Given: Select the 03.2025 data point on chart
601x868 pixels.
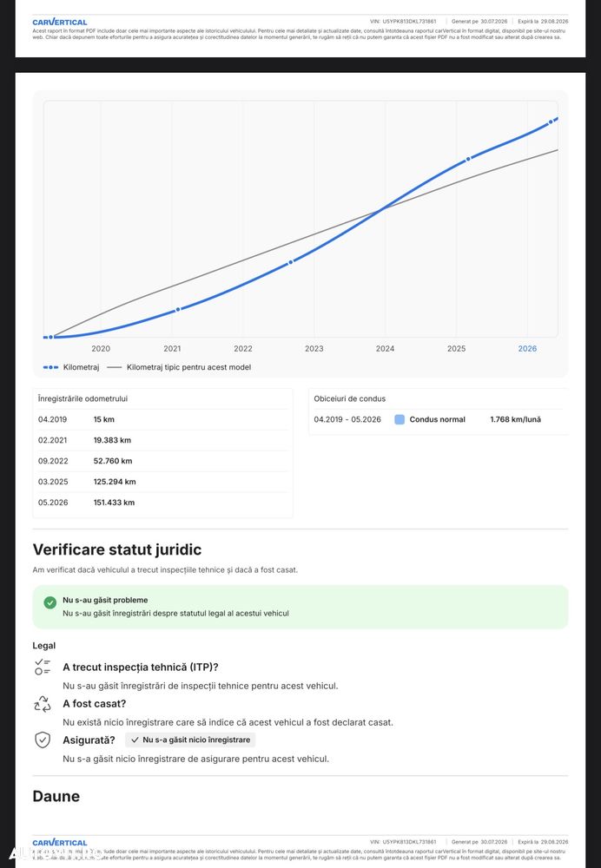Looking at the screenshot, I should pos(468,159).
